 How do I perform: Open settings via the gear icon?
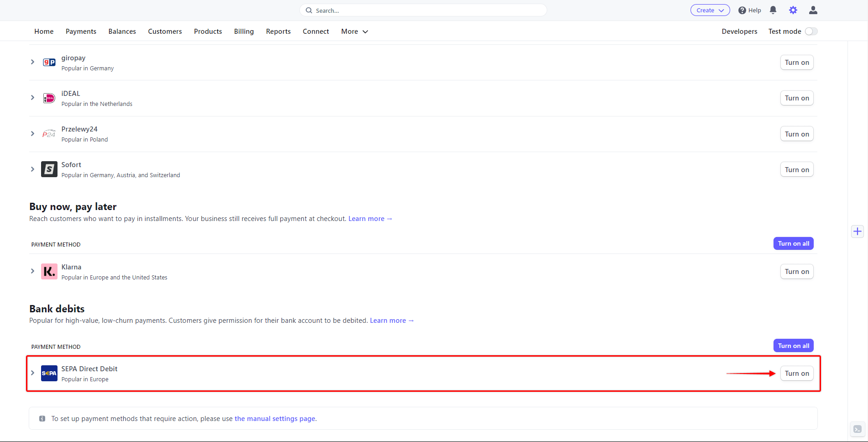click(793, 10)
